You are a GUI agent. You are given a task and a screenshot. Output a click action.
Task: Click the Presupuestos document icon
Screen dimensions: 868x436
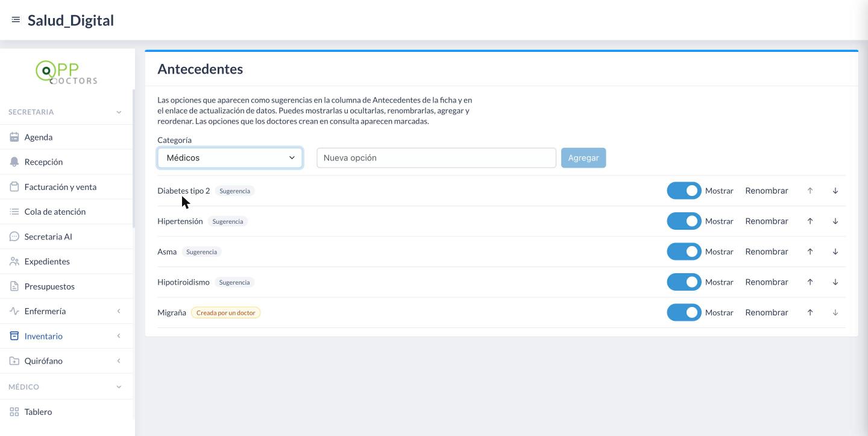click(14, 286)
